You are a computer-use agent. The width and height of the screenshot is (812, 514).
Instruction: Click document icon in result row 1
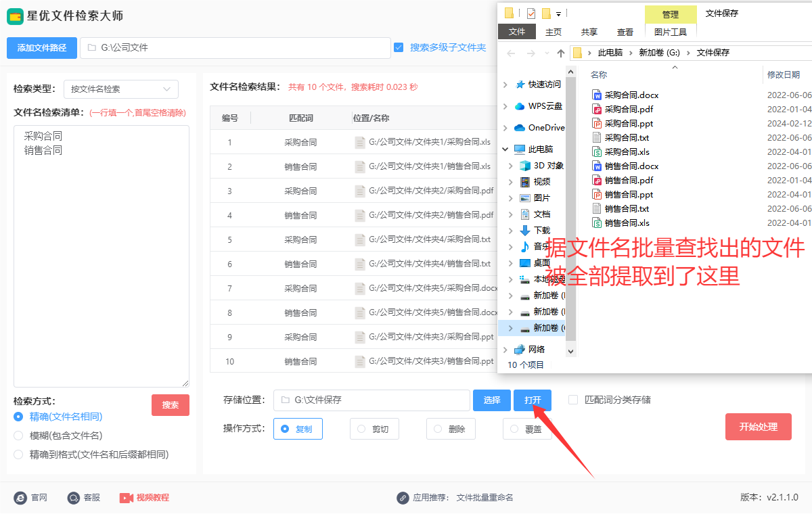360,142
